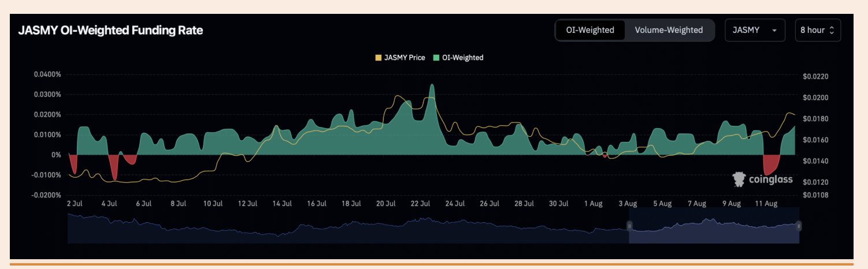Switch to the Volume-Weighted tab
The height and width of the screenshot is (269, 868).
click(x=669, y=30)
